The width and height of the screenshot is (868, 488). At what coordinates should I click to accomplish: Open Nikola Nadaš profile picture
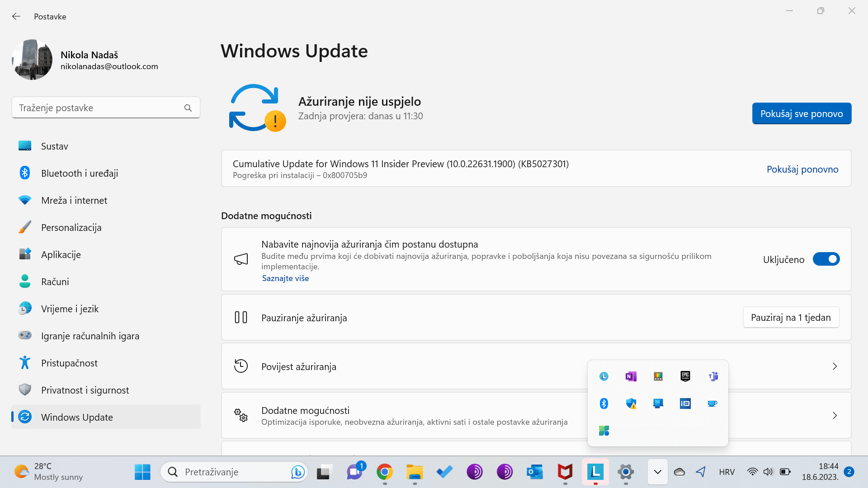pos(32,60)
